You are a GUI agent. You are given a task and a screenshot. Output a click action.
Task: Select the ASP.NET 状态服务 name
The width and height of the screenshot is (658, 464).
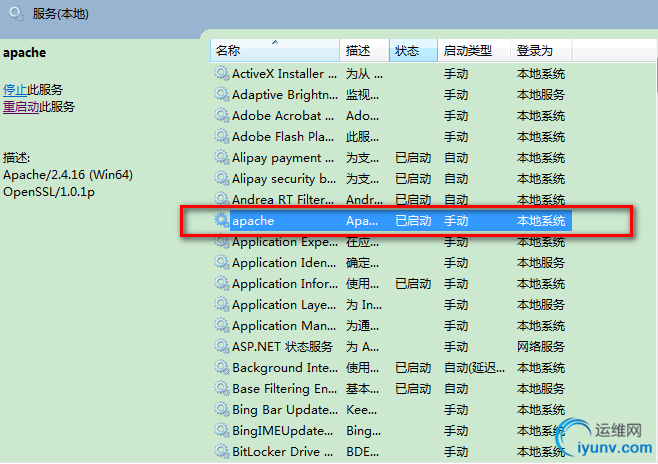(x=282, y=347)
